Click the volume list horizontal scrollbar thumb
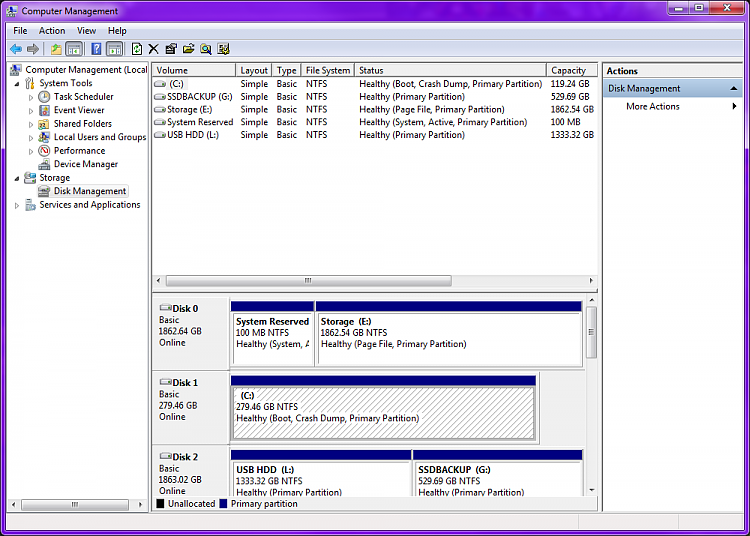Screen dimensions: 750x536 pyautogui.click(x=309, y=281)
